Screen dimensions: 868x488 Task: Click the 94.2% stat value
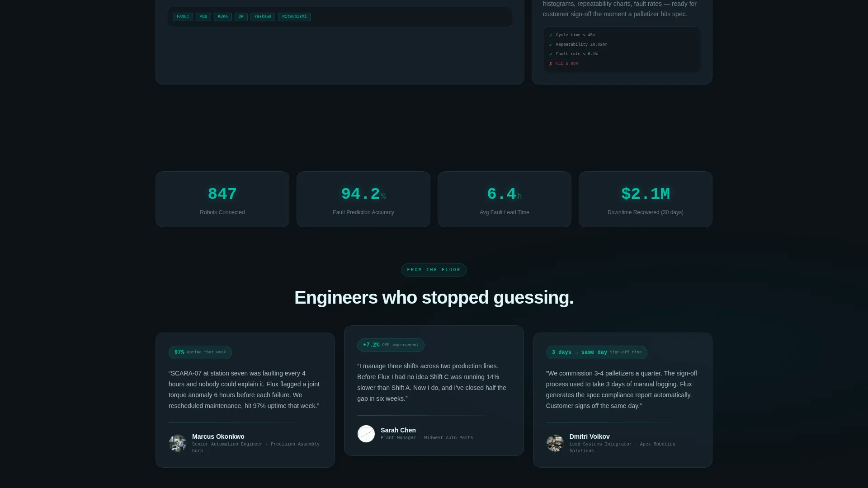(x=363, y=194)
